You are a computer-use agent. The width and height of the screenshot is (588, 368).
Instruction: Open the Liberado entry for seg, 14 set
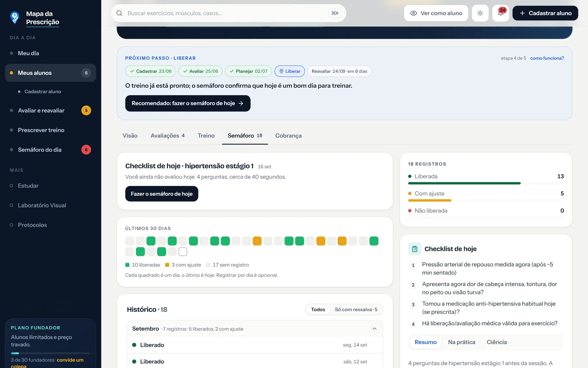coord(255,345)
